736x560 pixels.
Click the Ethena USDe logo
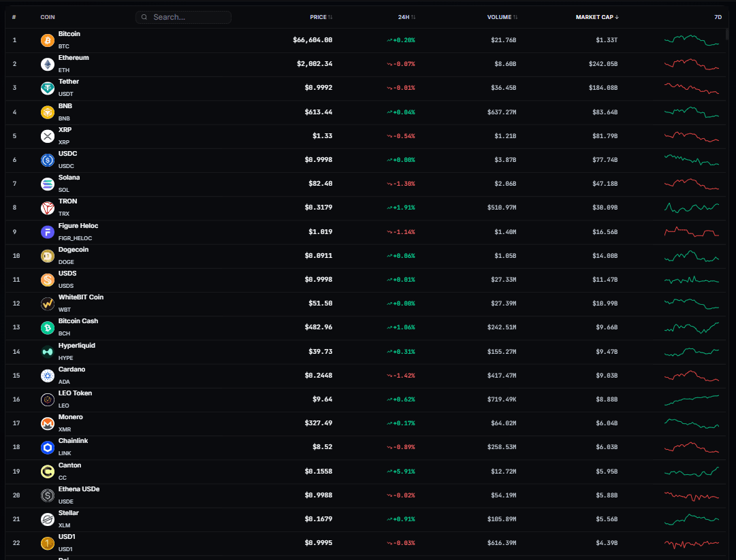pos(48,496)
